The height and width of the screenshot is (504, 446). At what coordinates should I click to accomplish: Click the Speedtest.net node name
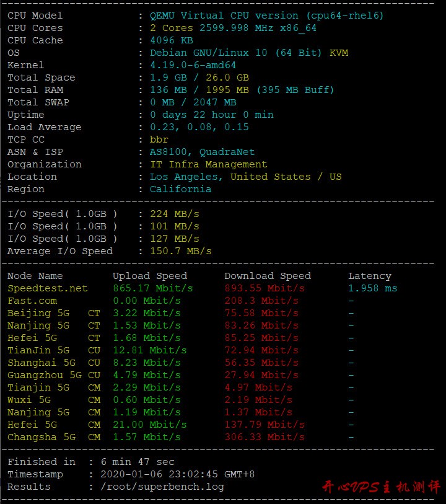tap(48, 288)
